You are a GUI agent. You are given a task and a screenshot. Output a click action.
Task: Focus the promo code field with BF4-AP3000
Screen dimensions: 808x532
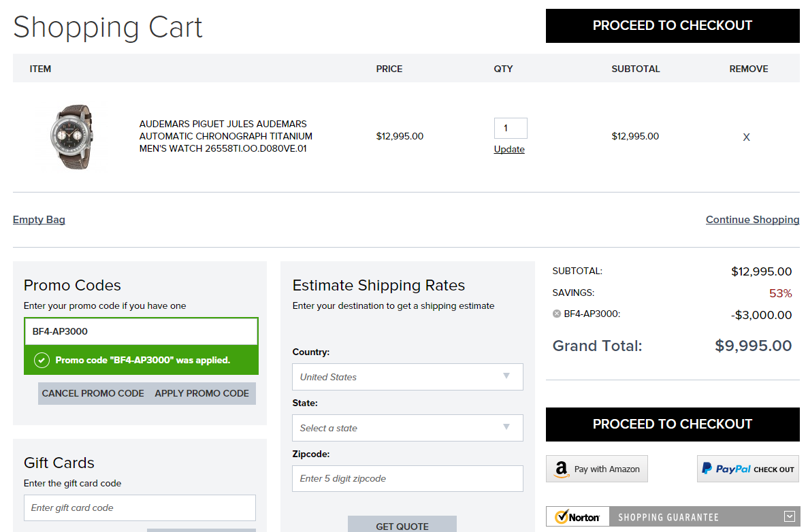pos(141,331)
